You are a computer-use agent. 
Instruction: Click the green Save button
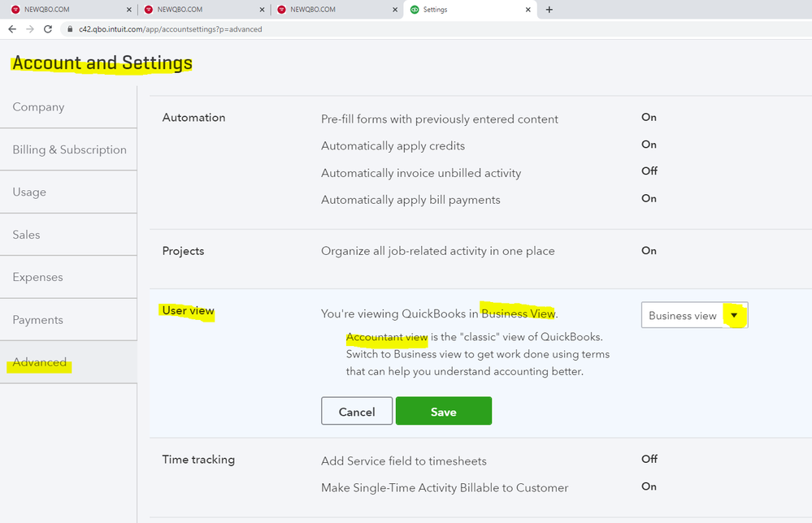pos(443,411)
